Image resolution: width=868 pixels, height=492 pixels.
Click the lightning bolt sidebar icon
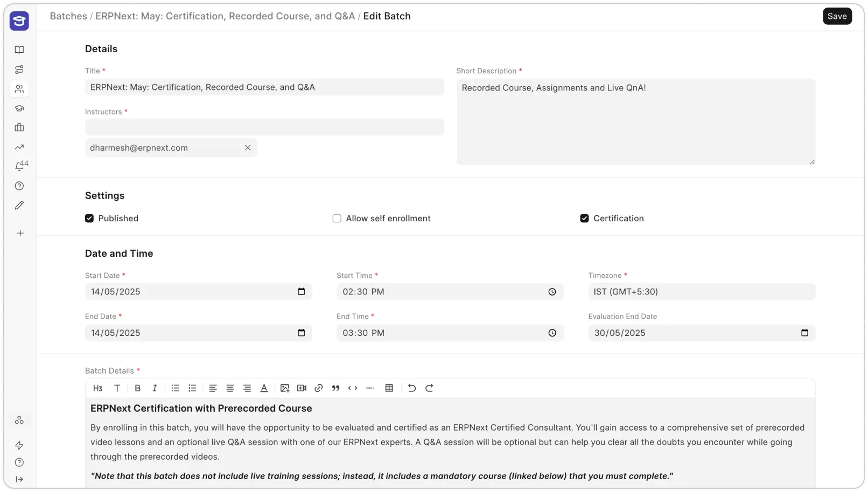[x=19, y=445]
